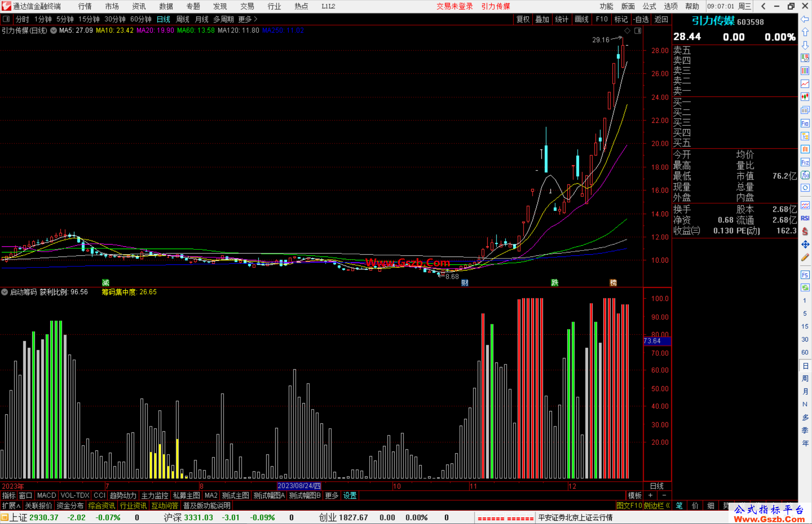
Task: Click the 设置 indicator settings link
Action: pos(350,495)
